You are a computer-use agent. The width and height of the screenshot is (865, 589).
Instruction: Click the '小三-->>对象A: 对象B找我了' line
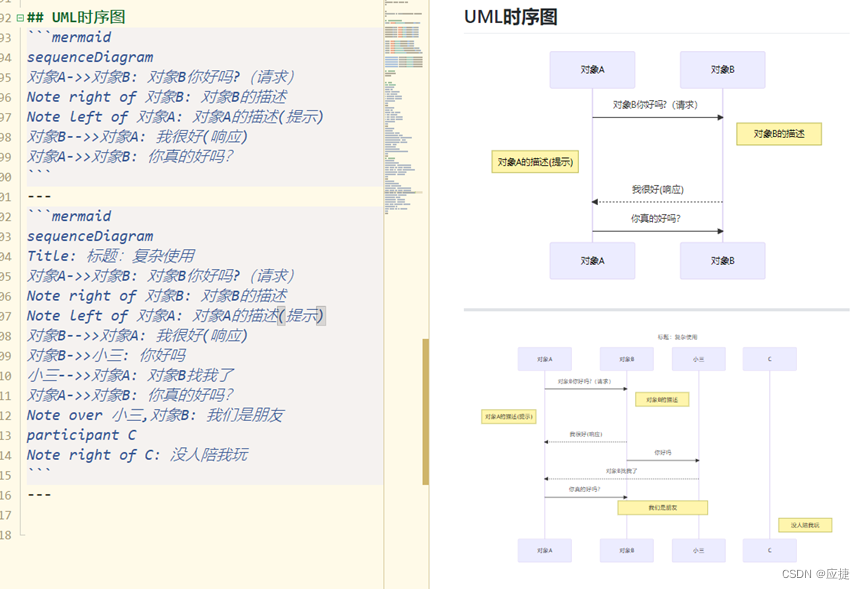click(x=131, y=375)
